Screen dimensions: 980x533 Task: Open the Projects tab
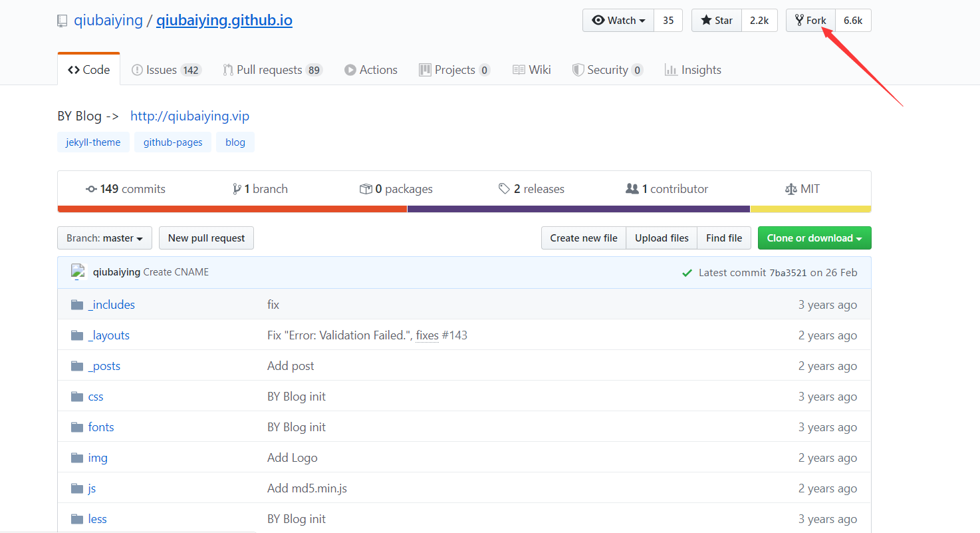[455, 70]
